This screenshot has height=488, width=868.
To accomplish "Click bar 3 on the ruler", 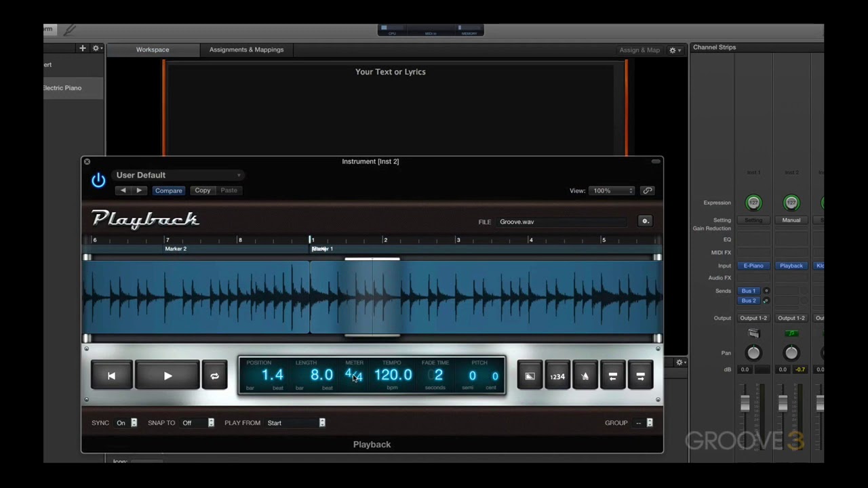I will click(458, 240).
